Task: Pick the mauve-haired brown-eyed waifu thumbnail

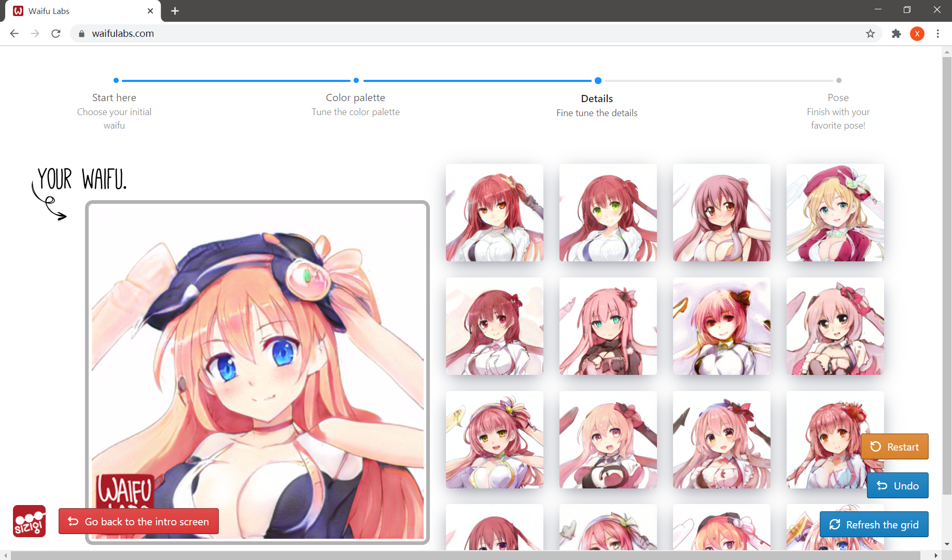Action: (722, 213)
